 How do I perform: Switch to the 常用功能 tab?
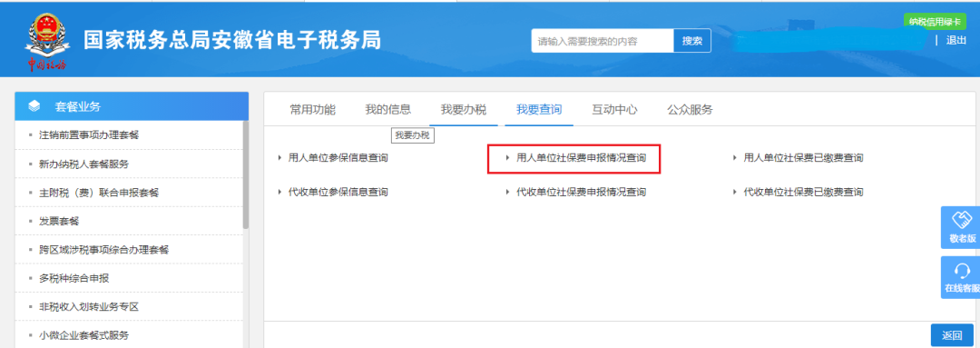(x=312, y=110)
